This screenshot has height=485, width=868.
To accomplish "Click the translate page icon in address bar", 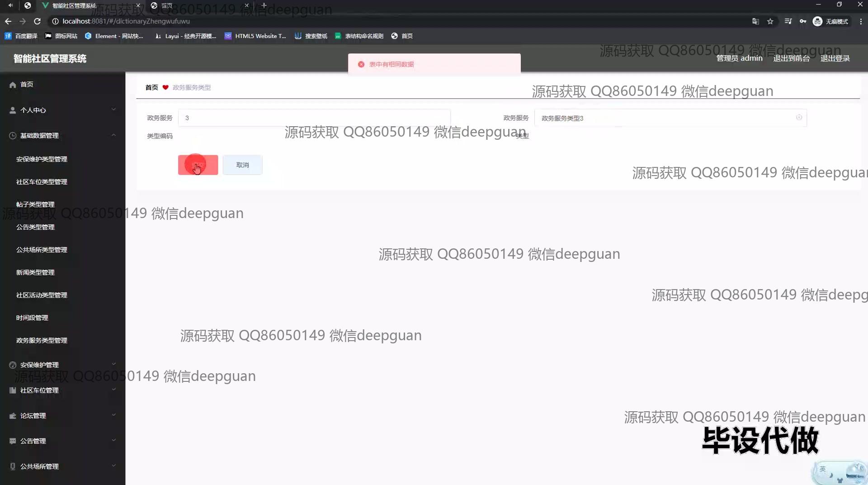I will (x=755, y=21).
